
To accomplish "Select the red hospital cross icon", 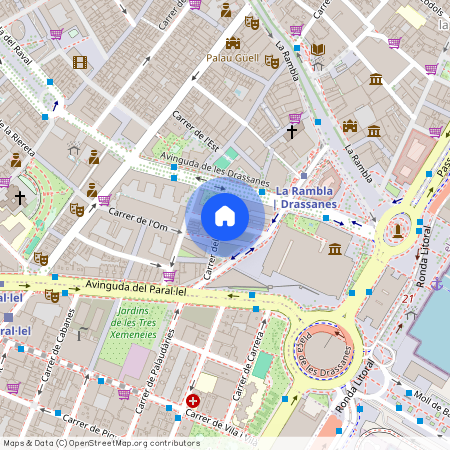I will [193, 401].
